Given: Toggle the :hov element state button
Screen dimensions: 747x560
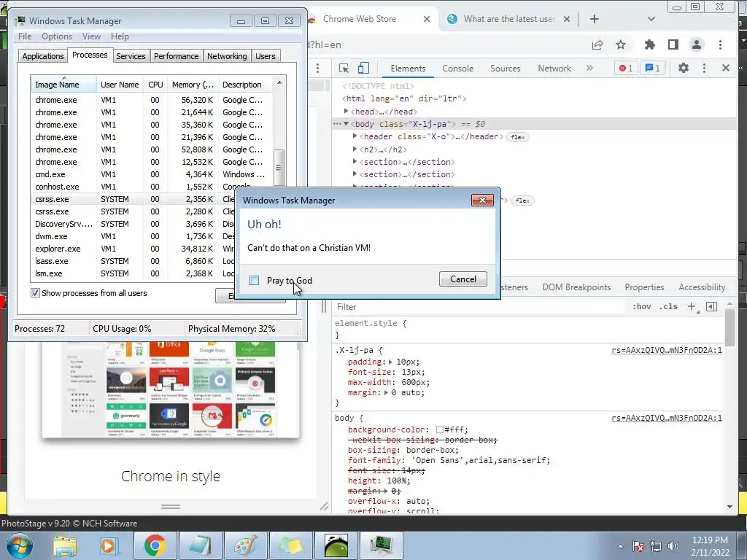Looking at the screenshot, I should pos(642,307).
